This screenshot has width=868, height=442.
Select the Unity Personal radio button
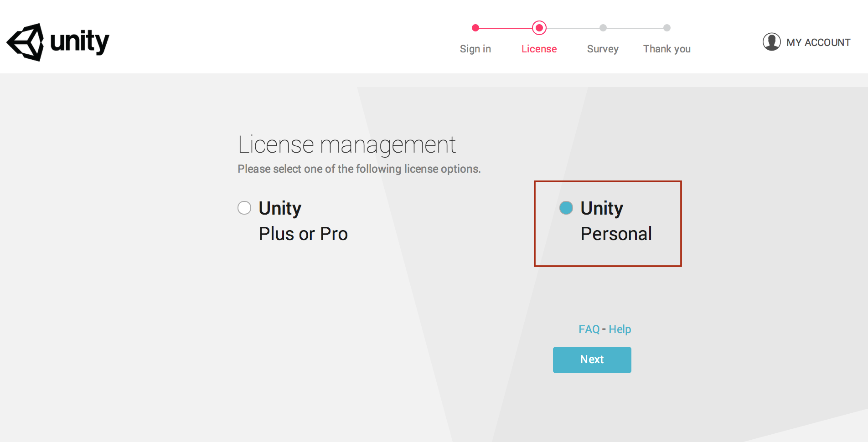click(x=566, y=208)
